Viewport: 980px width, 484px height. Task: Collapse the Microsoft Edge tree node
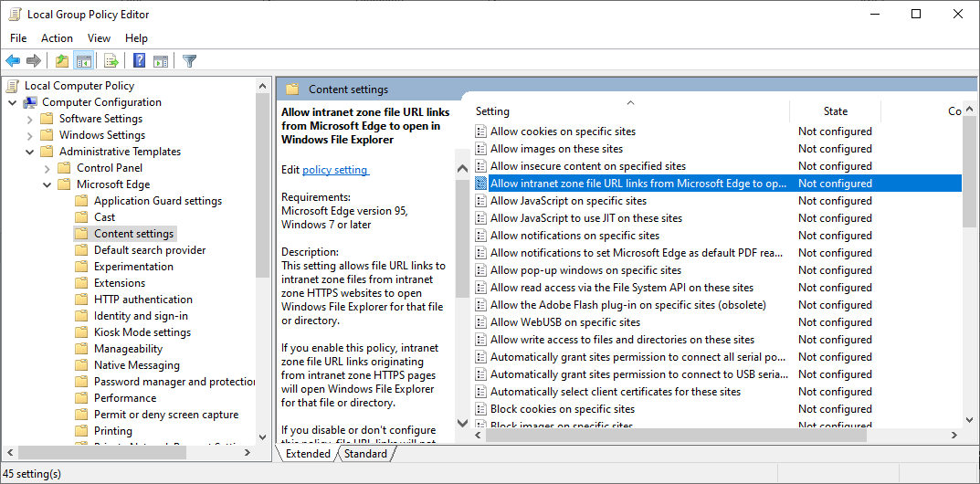pos(47,184)
